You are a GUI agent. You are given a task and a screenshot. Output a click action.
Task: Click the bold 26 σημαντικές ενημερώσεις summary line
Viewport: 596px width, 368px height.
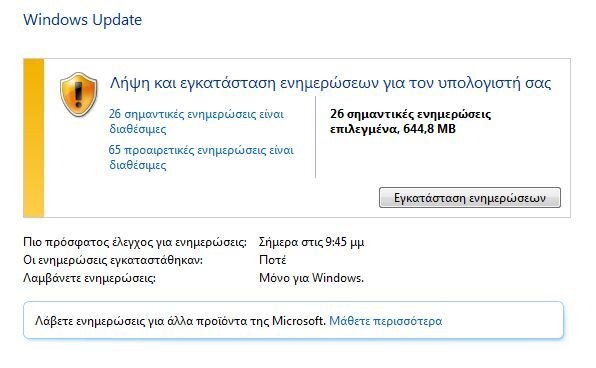click(411, 114)
